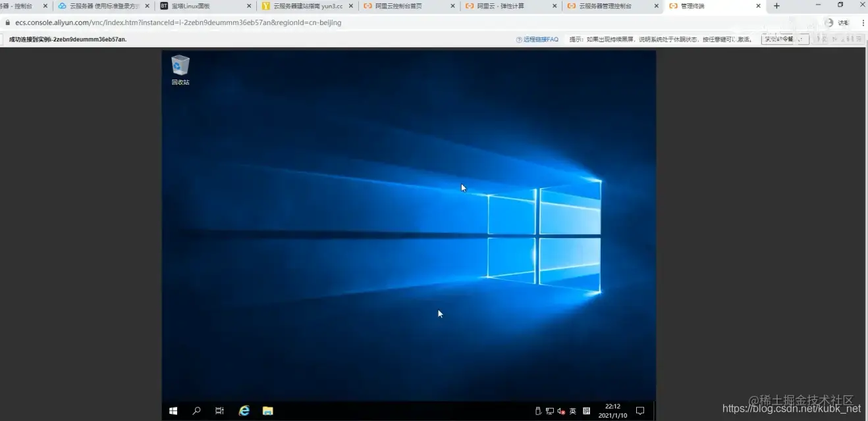This screenshot has width=868, height=421.
Task: Close the 宝塔Linux面板 browser tab
Action: 249,6
